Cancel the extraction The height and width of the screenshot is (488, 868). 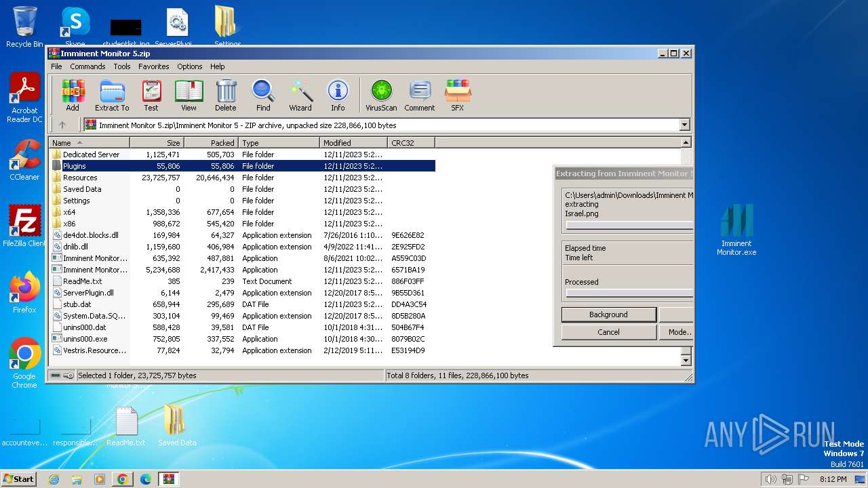608,332
